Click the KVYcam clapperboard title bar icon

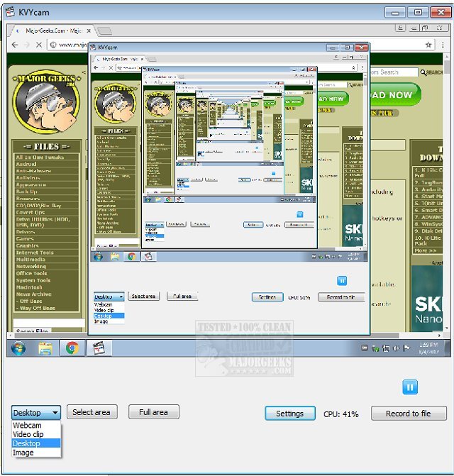coord(11,12)
